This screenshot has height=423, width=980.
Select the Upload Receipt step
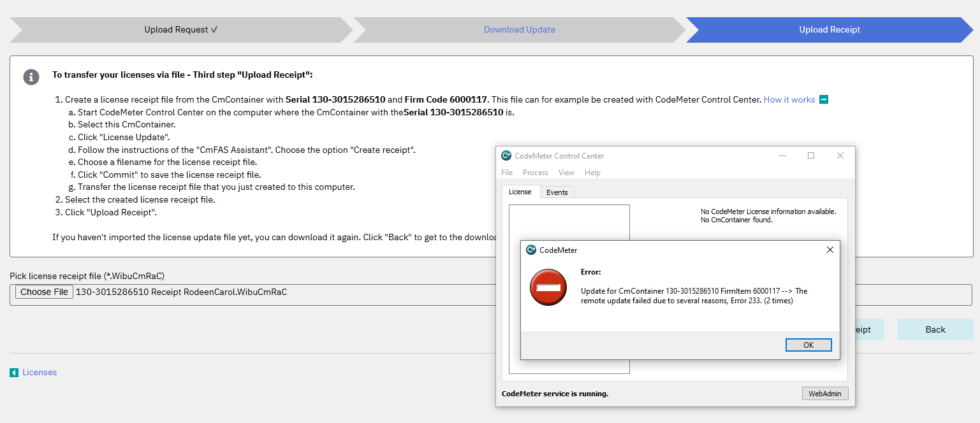830,30
